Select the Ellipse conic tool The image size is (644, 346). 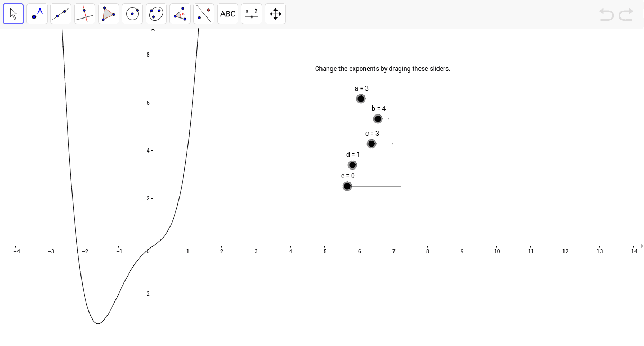click(156, 14)
